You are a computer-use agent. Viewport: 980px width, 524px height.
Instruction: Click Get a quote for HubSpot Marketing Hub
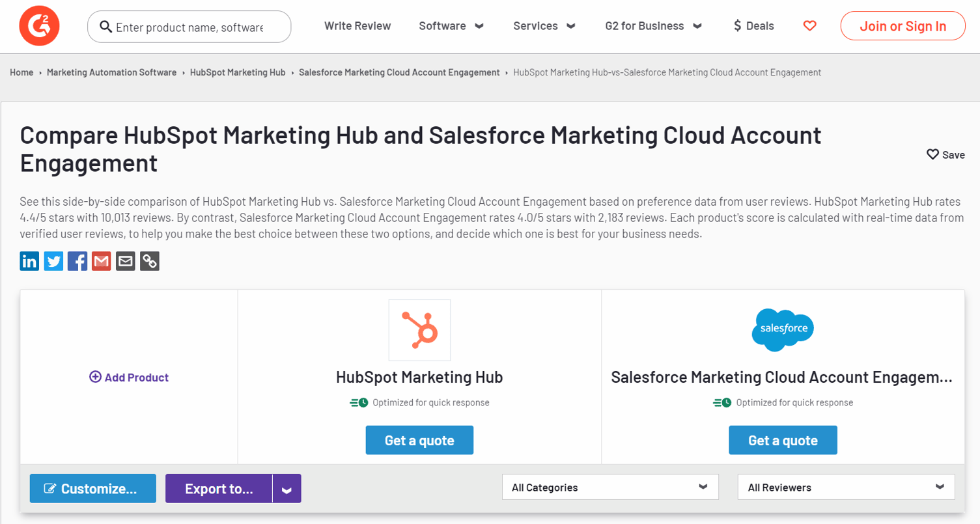point(419,439)
